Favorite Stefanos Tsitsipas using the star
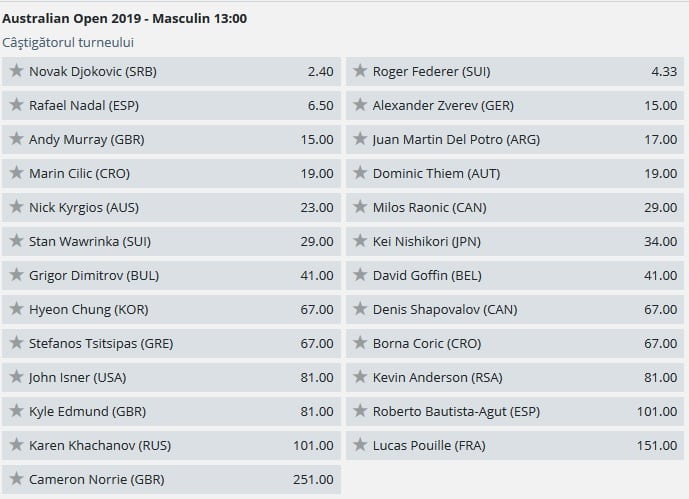 point(16,343)
